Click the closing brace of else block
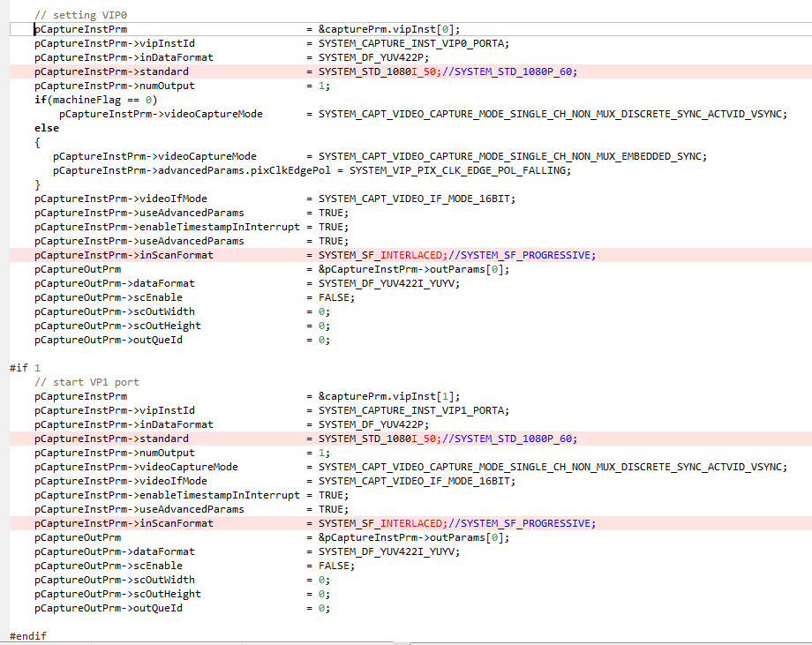The image size is (812, 645). pyautogui.click(x=37, y=184)
